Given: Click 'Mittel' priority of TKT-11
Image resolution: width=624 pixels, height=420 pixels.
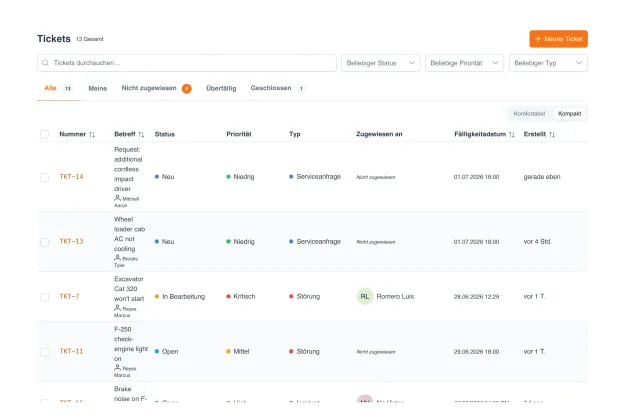Looking at the screenshot, I should [x=241, y=352].
